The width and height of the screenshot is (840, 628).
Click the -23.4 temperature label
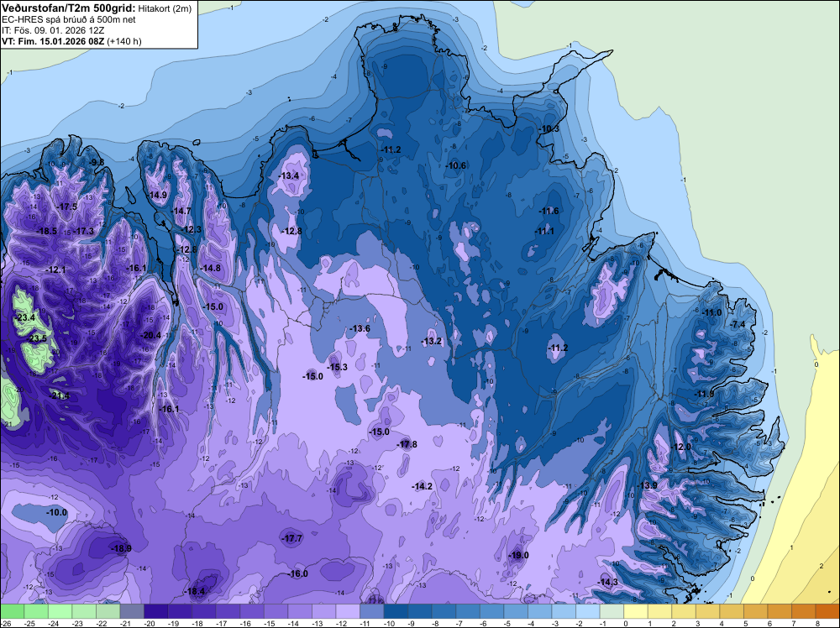click(24, 317)
